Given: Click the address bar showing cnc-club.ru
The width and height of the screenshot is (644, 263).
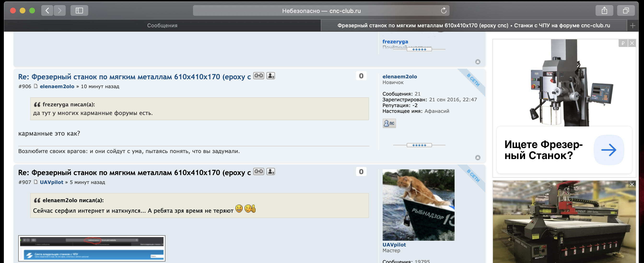Looking at the screenshot, I should (x=321, y=11).
